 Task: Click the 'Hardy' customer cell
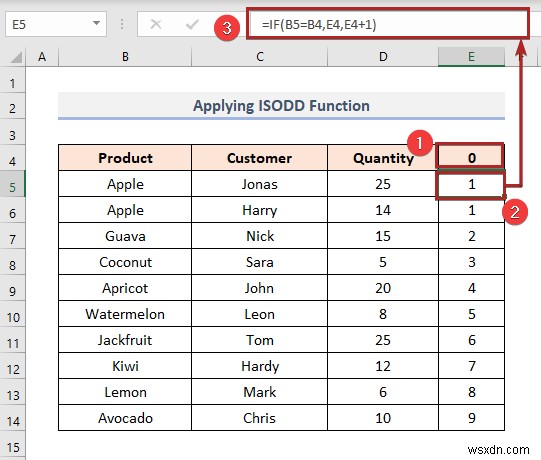point(259,366)
